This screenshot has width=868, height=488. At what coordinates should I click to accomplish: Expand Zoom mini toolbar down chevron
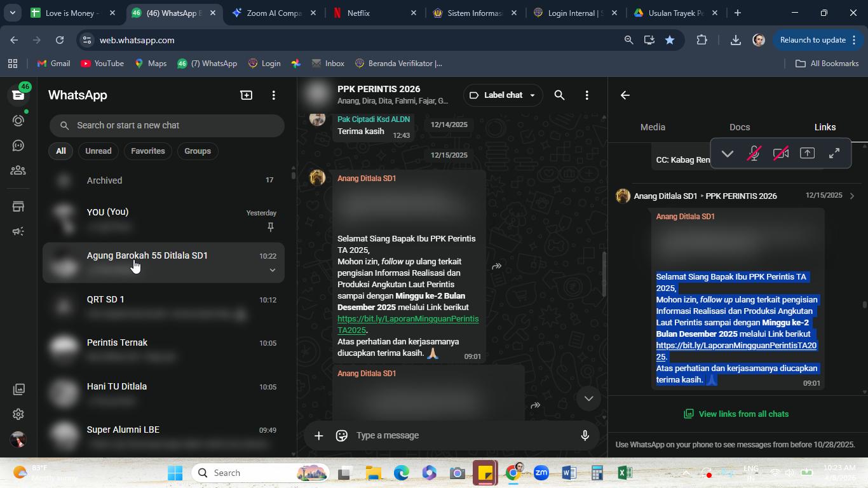pyautogui.click(x=728, y=153)
